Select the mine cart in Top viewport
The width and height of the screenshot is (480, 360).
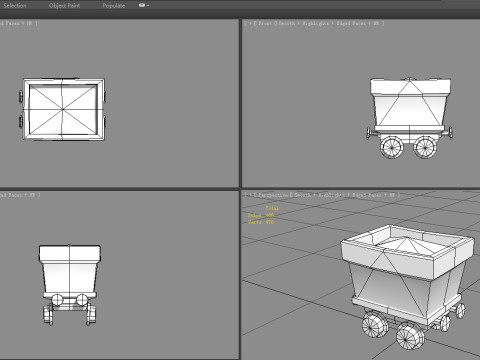coord(63,109)
